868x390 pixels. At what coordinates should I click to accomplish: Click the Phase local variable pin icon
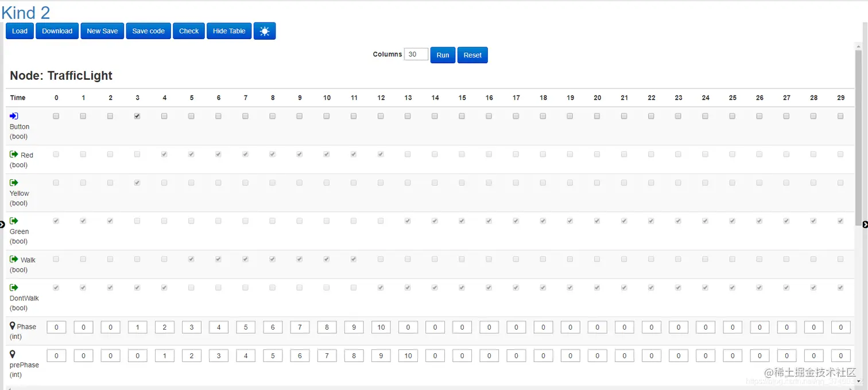[13, 326]
